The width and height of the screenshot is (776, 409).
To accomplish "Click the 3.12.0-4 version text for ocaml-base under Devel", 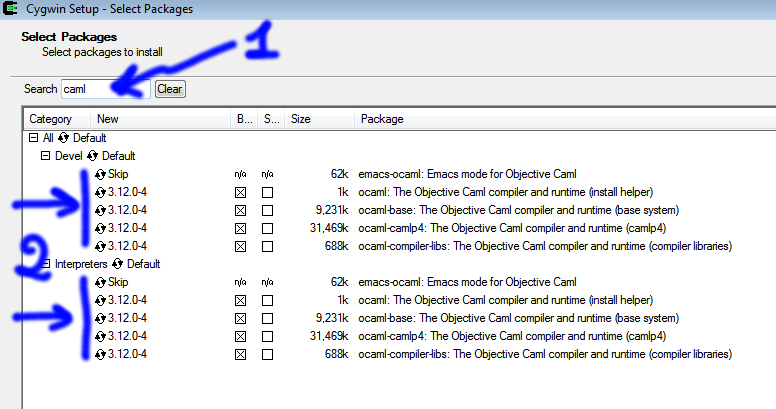I will 127,210.
